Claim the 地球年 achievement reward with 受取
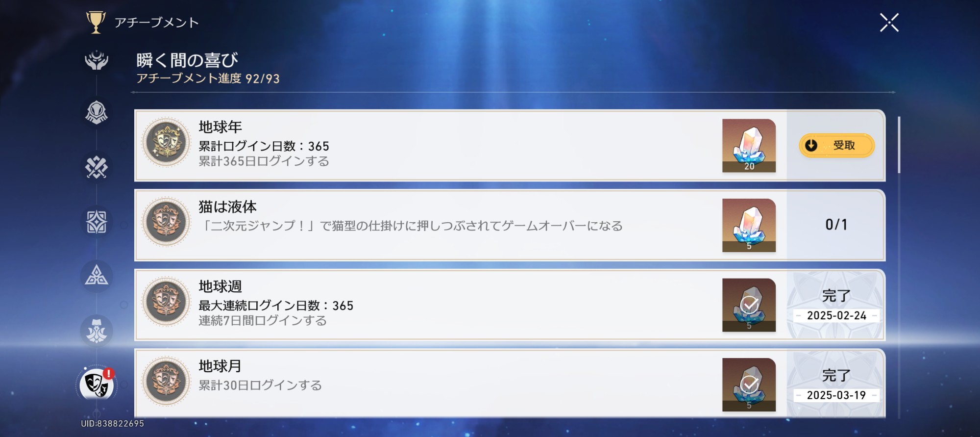 coord(836,146)
